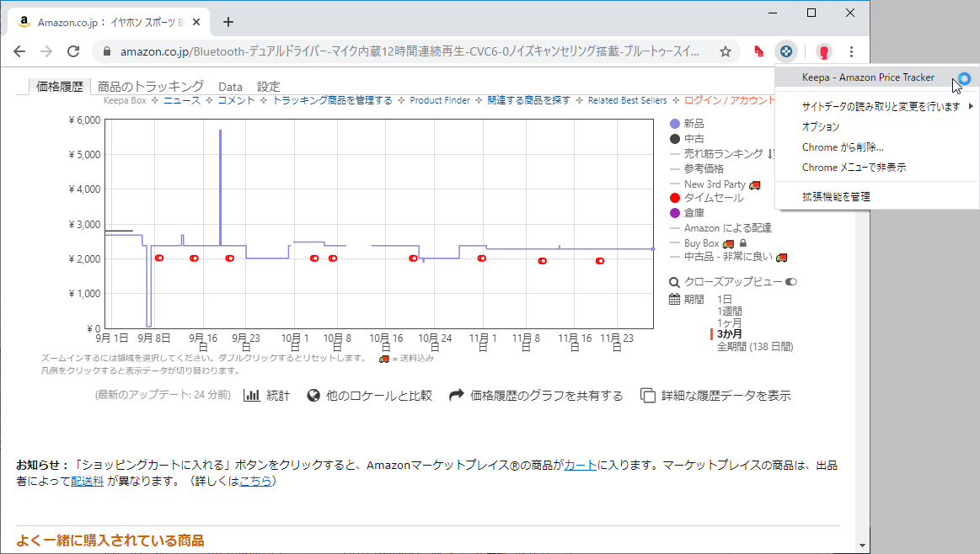Open Related Best Sellers link

[627, 100]
